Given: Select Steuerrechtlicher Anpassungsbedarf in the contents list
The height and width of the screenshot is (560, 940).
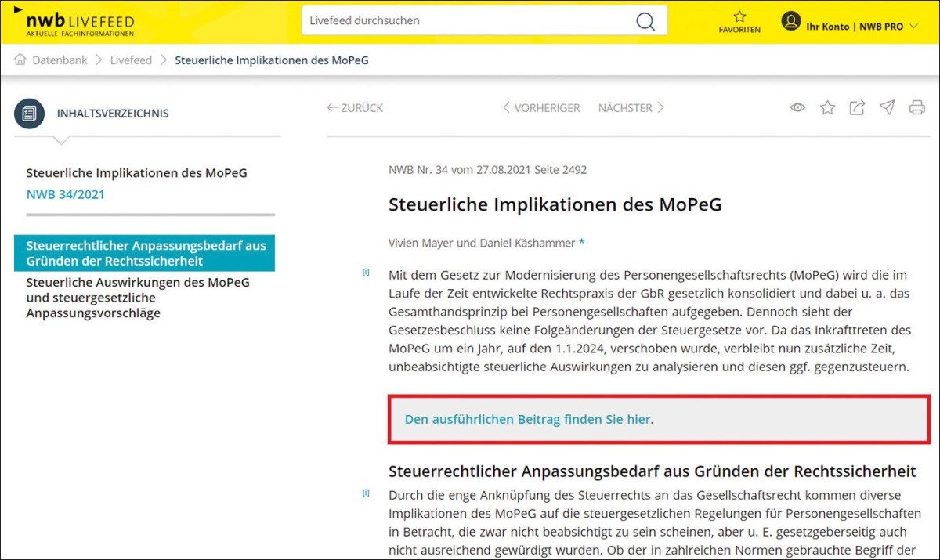Looking at the screenshot, I should pyautogui.click(x=145, y=253).
